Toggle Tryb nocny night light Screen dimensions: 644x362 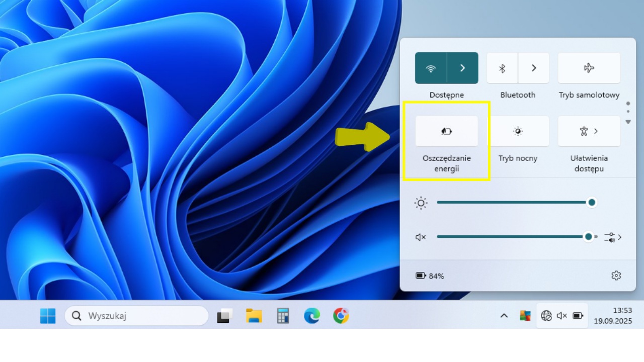518,132
